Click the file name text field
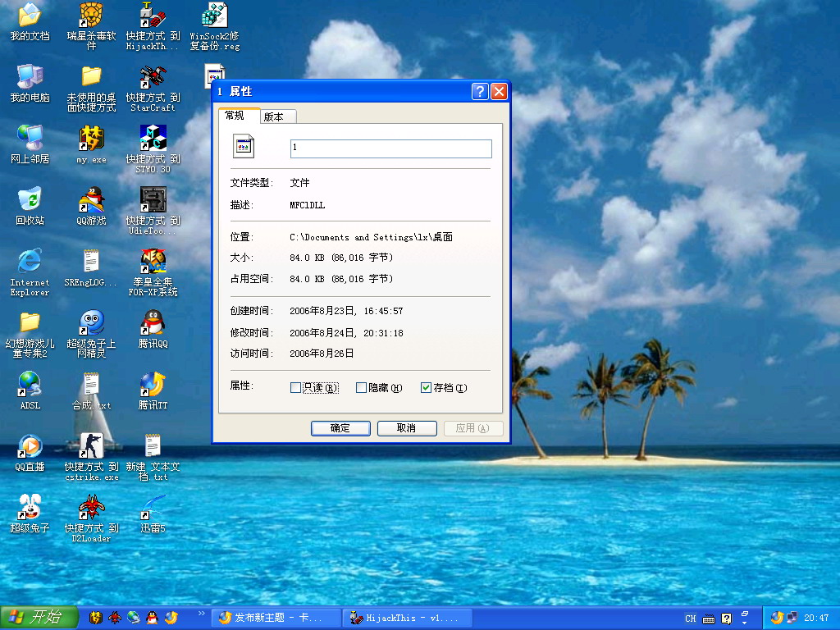The image size is (840, 630). click(x=390, y=148)
